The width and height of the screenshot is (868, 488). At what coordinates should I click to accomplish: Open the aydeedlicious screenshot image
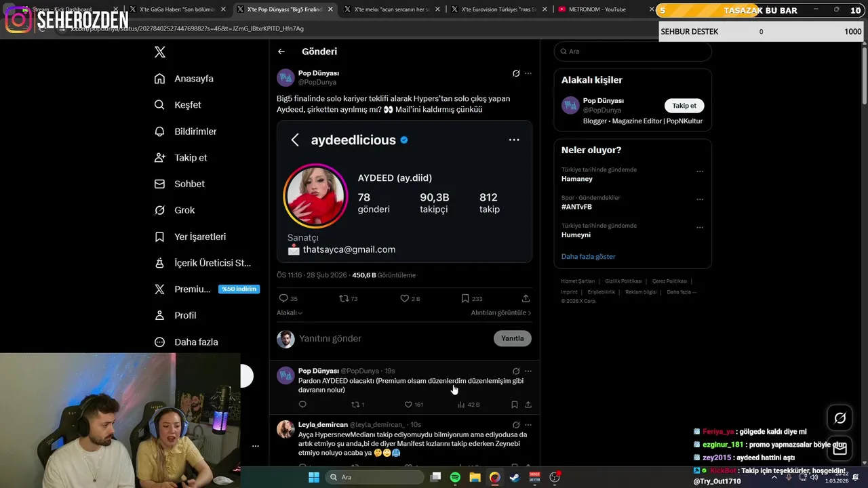coord(404,192)
